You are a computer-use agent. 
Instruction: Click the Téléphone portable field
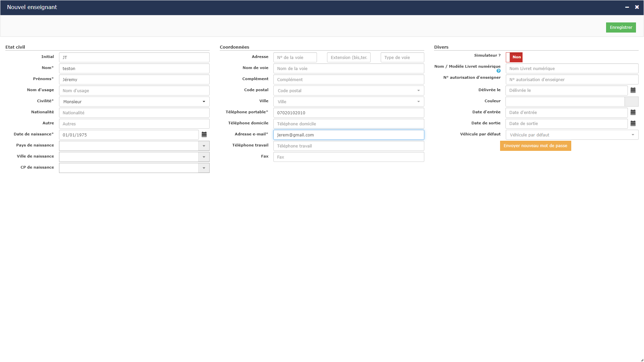349,113
